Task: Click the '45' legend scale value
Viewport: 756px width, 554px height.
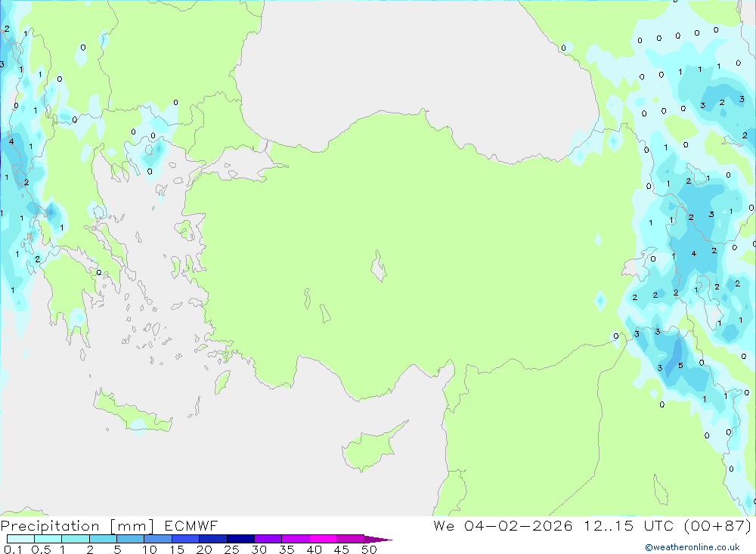Action: (342, 549)
